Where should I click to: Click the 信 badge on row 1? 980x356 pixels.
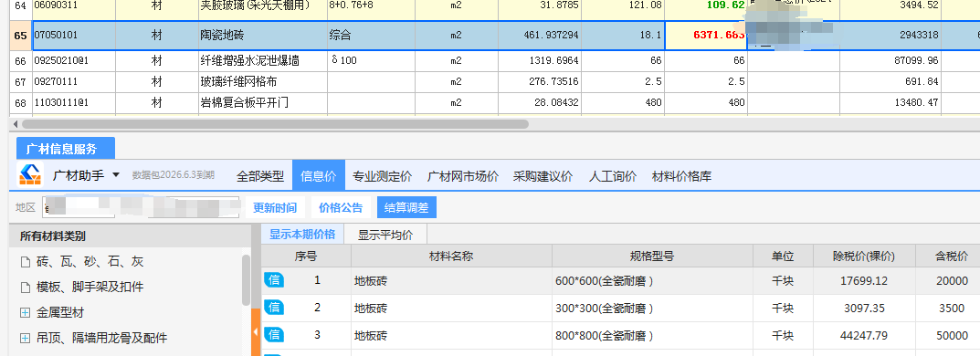(x=274, y=280)
